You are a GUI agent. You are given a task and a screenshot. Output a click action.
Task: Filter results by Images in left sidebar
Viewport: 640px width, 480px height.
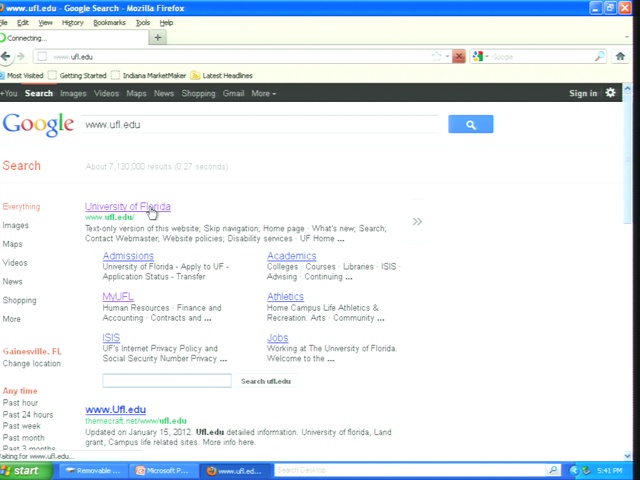click(x=16, y=225)
